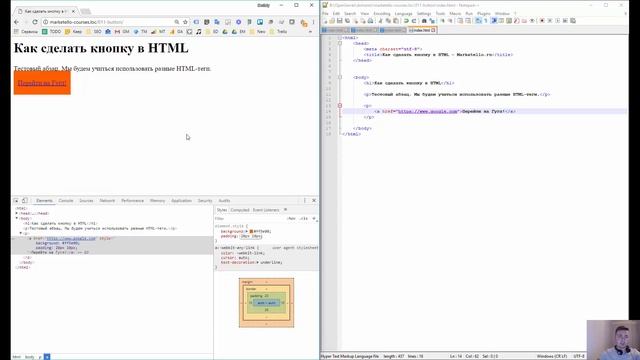Select body in DevTools breadcrumb
The width and height of the screenshot is (640, 360).
click(29, 357)
